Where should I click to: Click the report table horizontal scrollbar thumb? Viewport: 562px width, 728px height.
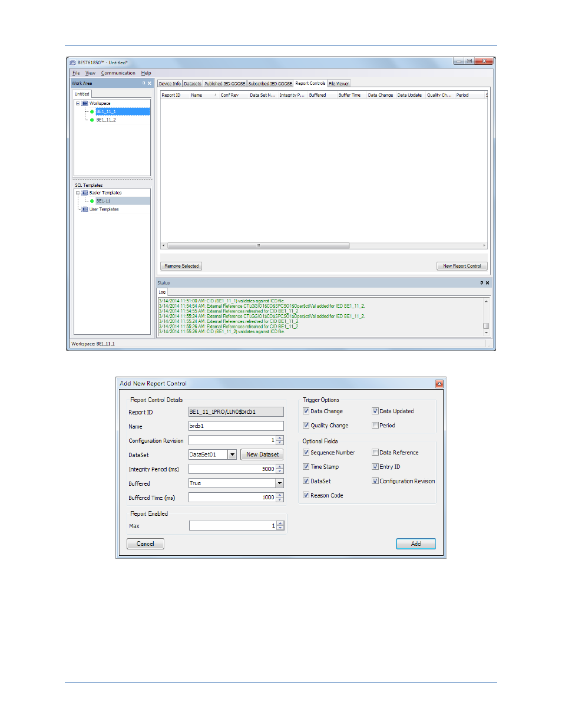[x=258, y=245]
